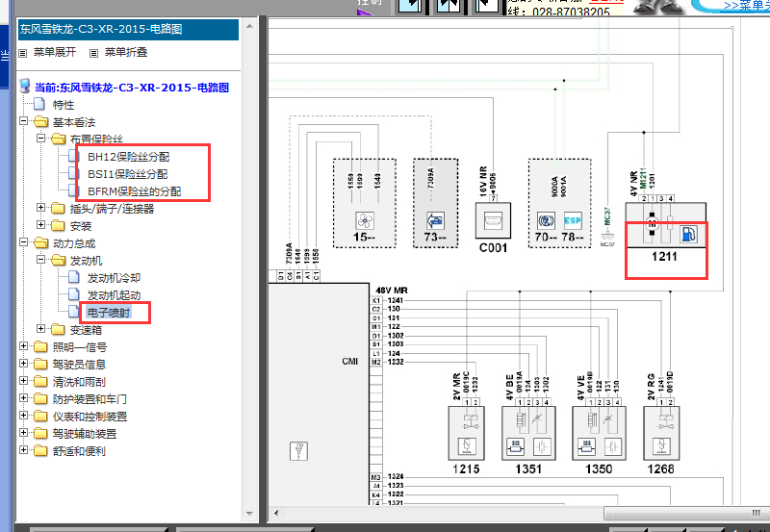770x532 pixels.
Task: Collapse the 发动机 tree node
Action: click(x=40, y=259)
